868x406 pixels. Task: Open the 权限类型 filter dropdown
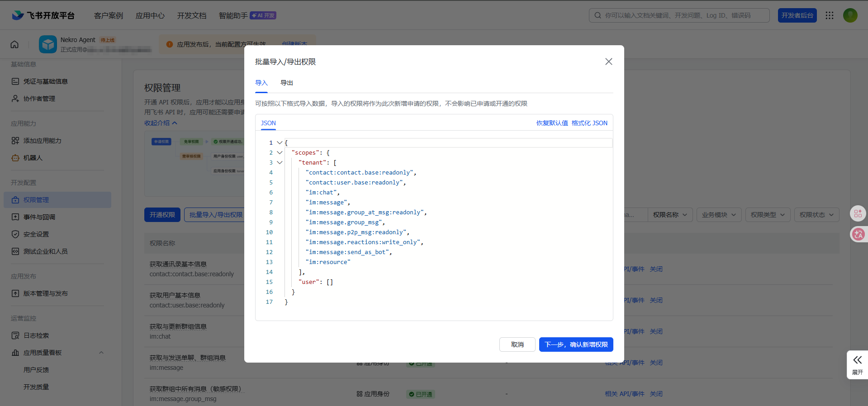pyautogui.click(x=768, y=215)
